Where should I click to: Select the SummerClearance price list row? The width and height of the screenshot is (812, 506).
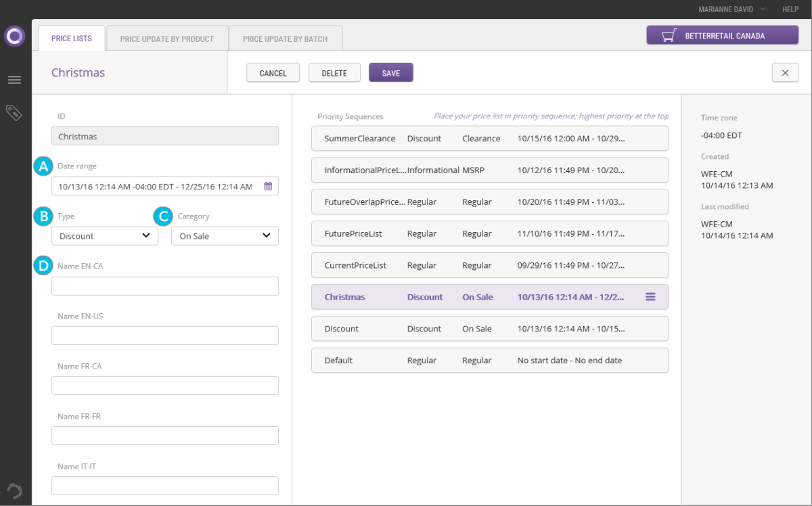[x=489, y=139]
